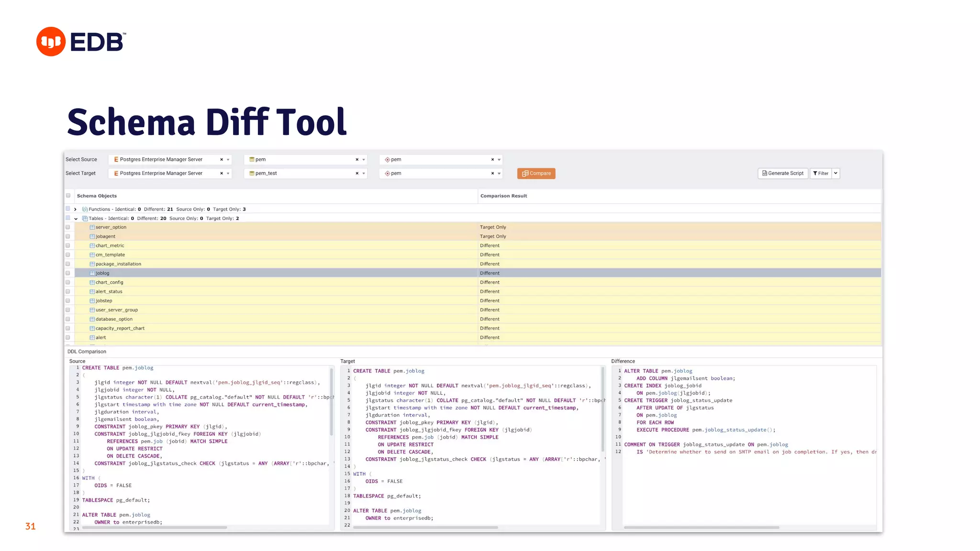
Task: Open the pem_test database dropdown arrow
Action: click(x=364, y=174)
